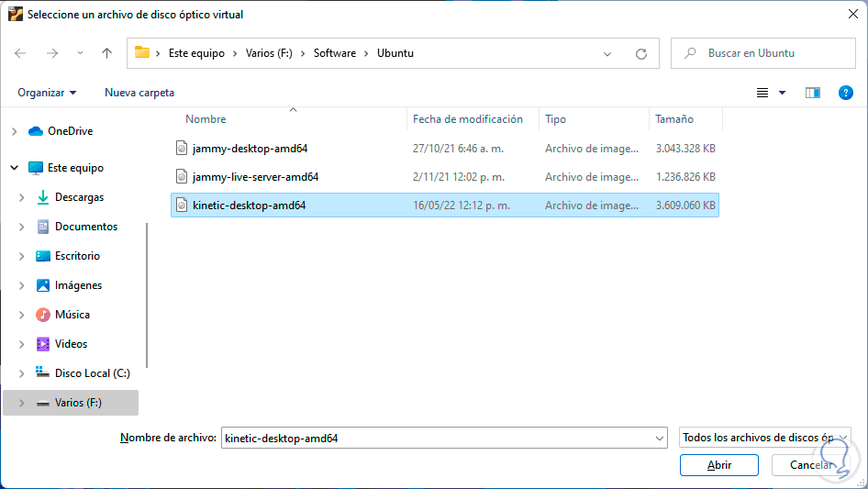Change the view layout icon

point(762,93)
